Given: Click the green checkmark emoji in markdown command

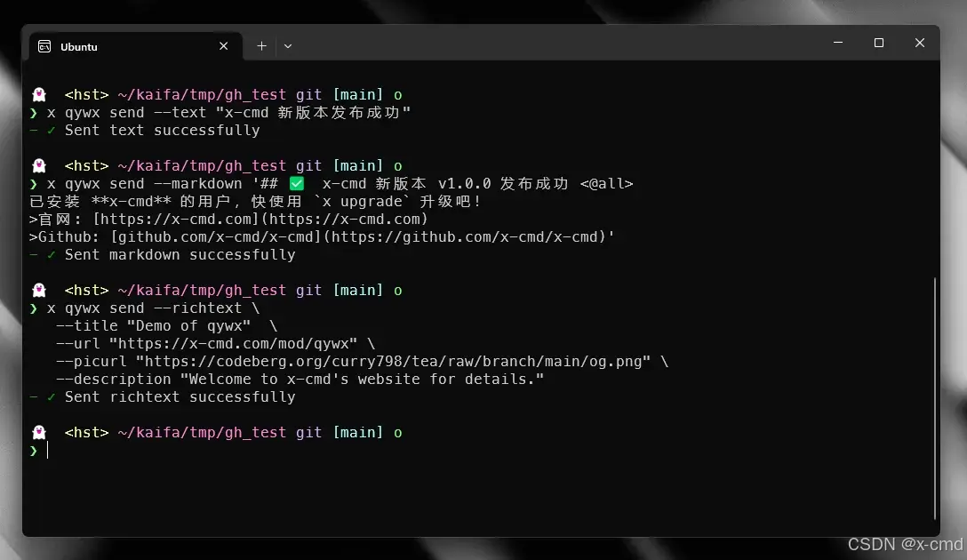Looking at the screenshot, I should [297, 183].
